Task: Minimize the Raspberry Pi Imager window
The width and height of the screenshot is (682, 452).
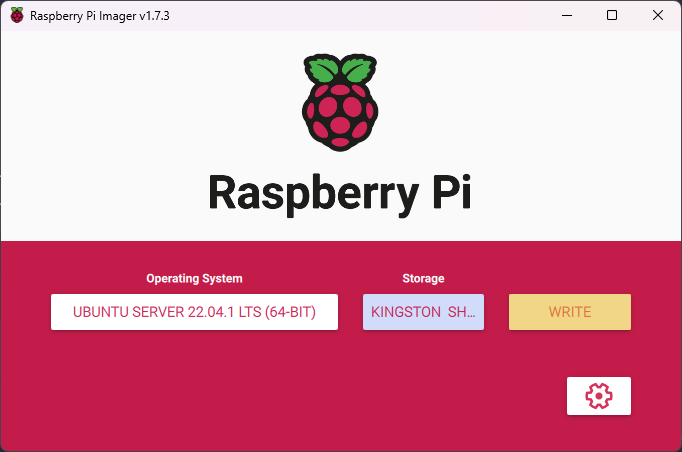Action: click(566, 16)
